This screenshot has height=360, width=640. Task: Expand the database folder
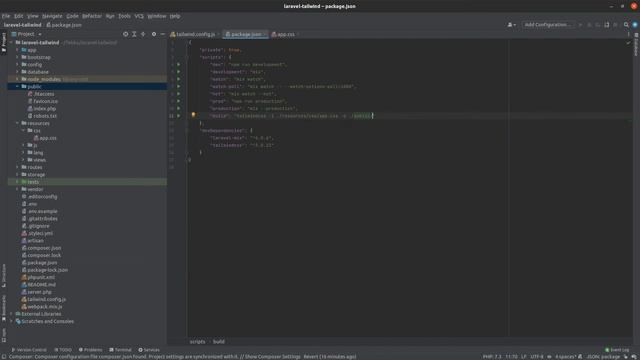[x=17, y=72]
